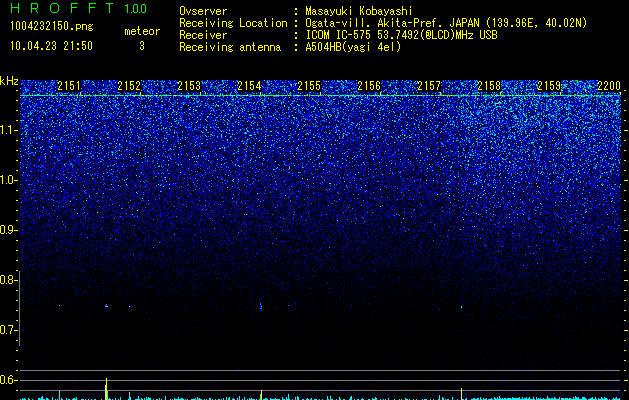Click the meteor count value 3
The width and height of the screenshot is (629, 400).
point(142,46)
